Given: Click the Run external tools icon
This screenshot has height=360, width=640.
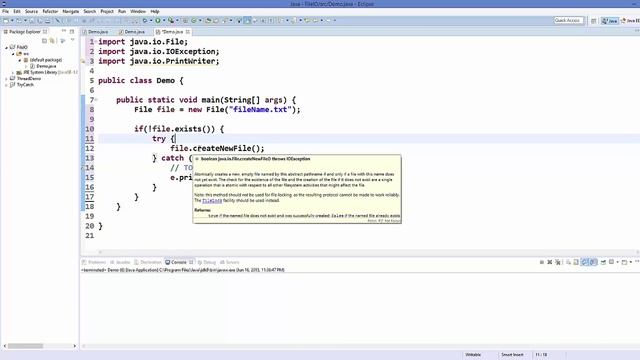Looking at the screenshot, I should coord(171,20).
